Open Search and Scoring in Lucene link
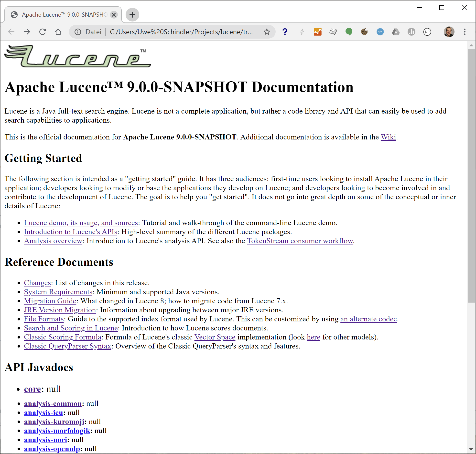The width and height of the screenshot is (476, 454). point(71,328)
